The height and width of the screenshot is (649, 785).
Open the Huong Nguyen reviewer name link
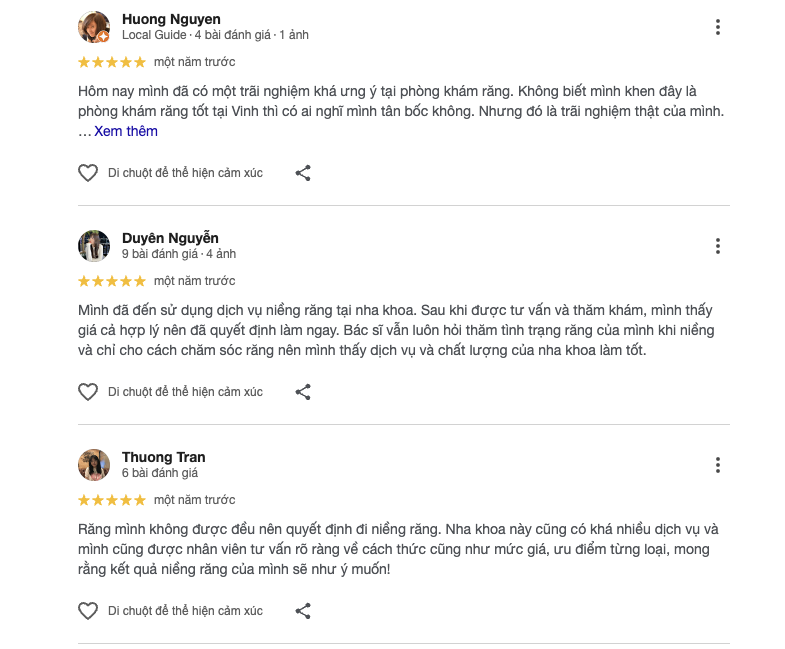[171, 19]
